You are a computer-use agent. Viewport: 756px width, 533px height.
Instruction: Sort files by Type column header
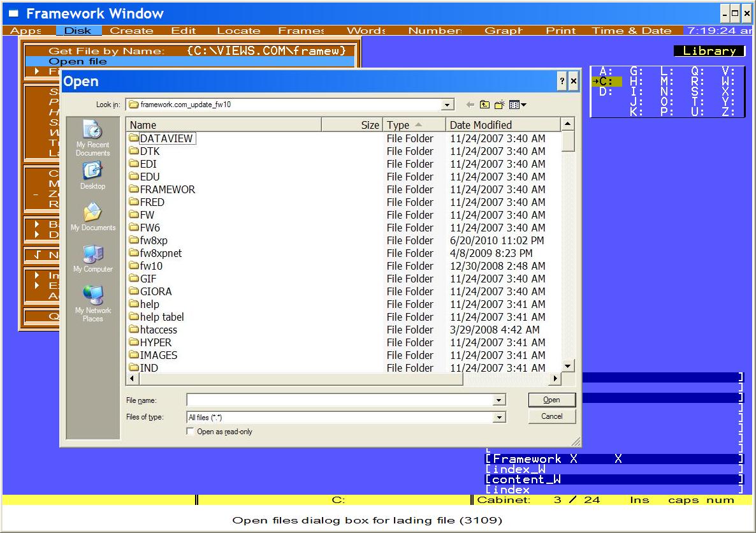click(414, 125)
